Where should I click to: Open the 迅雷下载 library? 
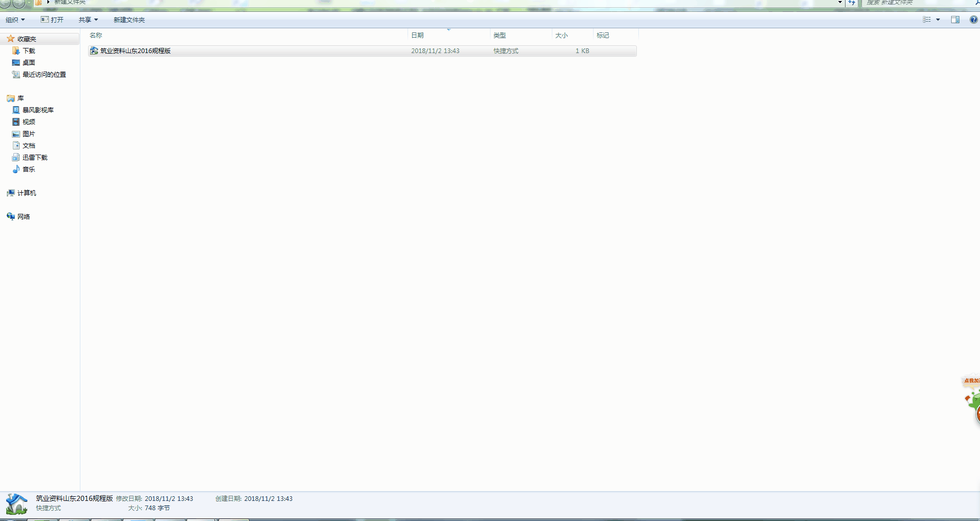(x=35, y=158)
